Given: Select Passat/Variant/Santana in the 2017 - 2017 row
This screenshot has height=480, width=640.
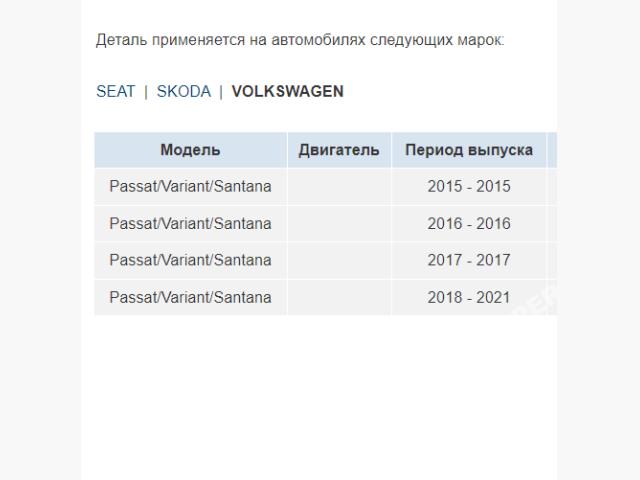Looking at the screenshot, I should pyautogui.click(x=190, y=260).
